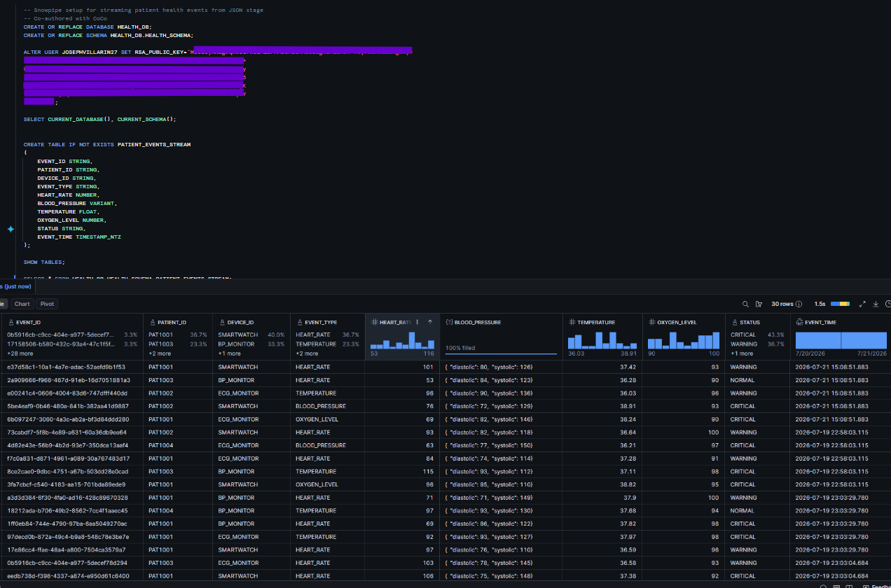Expand results panel to full screen
This screenshot has height=588, width=891.
[863, 304]
